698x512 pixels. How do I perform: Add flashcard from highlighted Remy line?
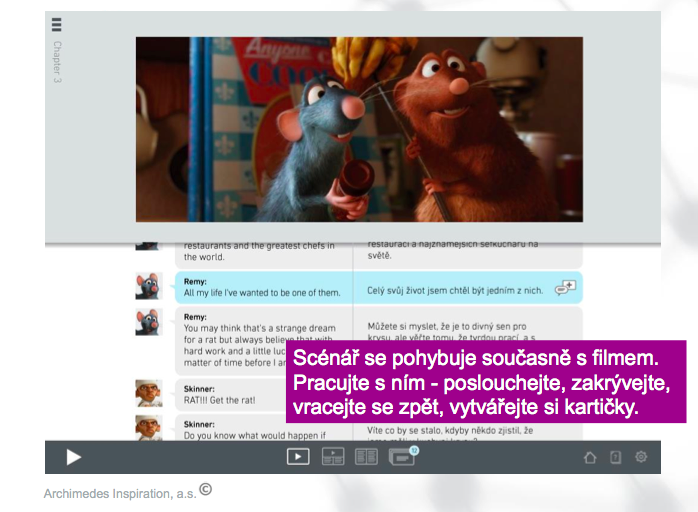565,288
